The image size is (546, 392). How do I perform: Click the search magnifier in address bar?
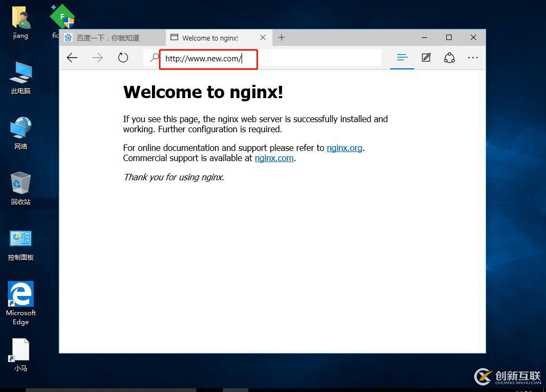154,58
